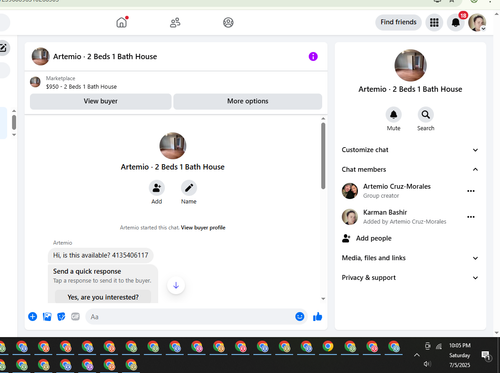Viewport: 500px width, 373px height.
Task: Open the Windows notification center icon
Action: tap(486, 356)
